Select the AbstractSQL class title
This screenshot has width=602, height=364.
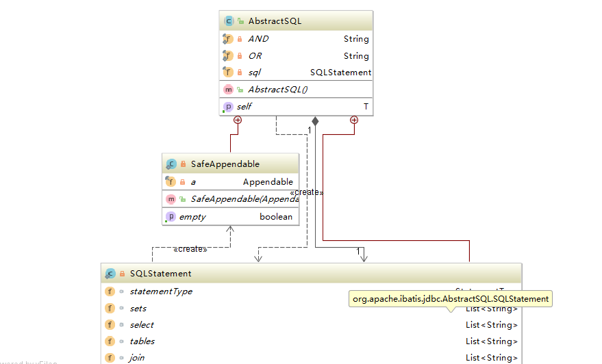(275, 21)
